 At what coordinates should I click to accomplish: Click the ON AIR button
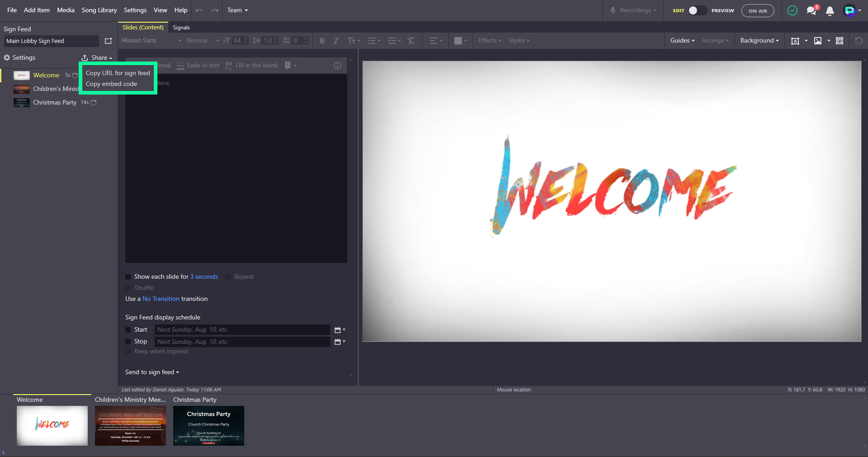758,11
